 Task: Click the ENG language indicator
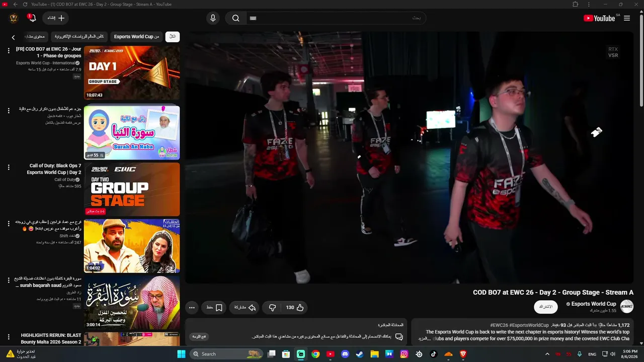(592, 354)
